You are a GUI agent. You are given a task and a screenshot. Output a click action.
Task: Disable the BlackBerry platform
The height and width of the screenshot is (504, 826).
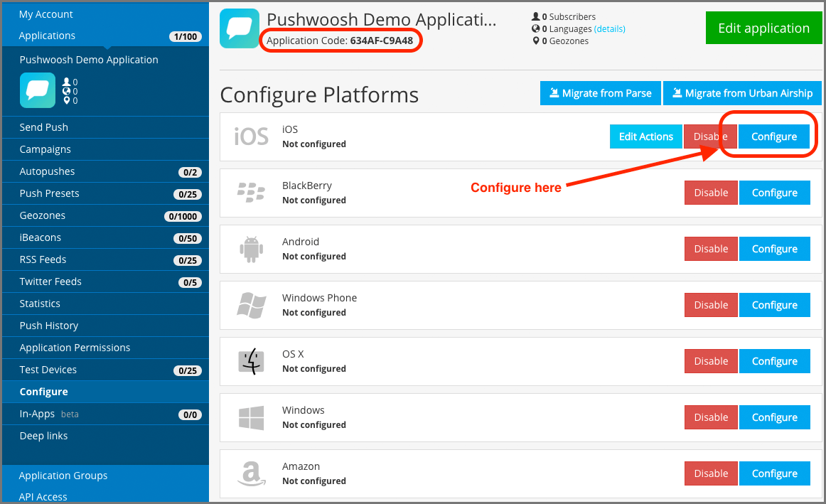tap(711, 193)
